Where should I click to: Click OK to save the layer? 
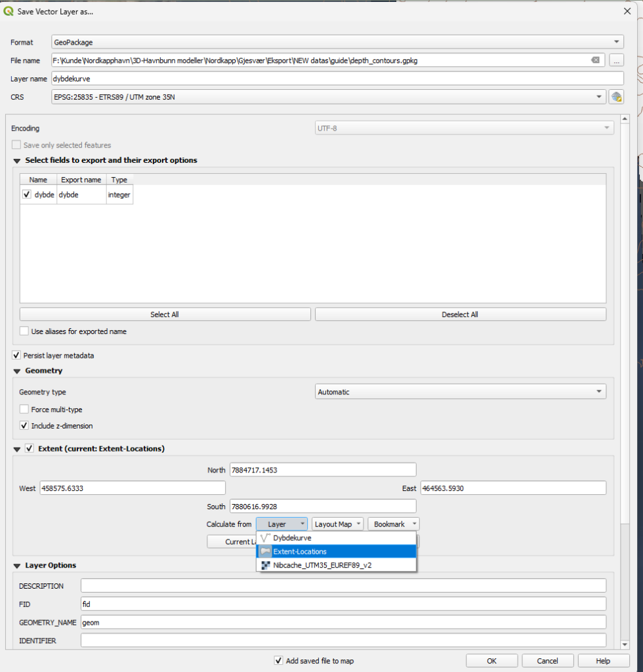[x=491, y=661]
